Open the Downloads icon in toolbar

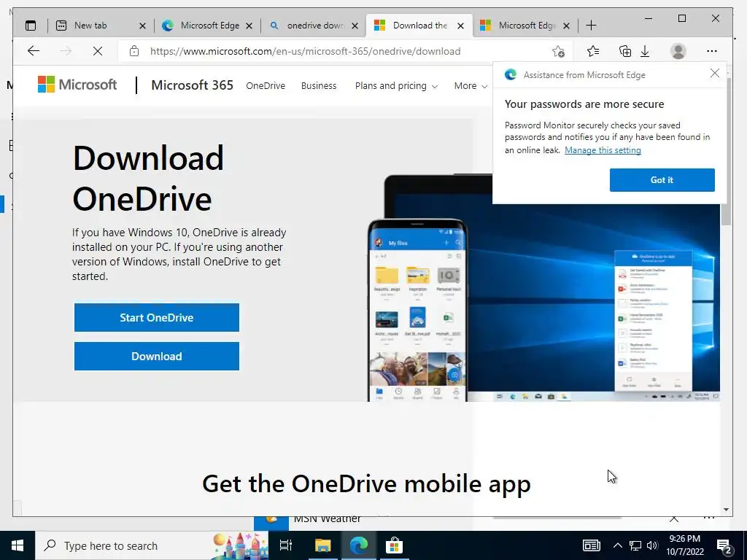pos(645,51)
